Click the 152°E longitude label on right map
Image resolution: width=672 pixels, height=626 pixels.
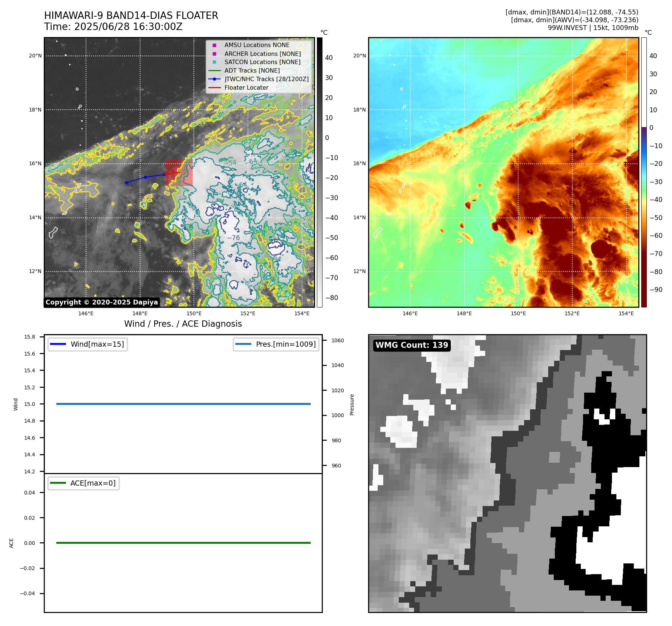click(572, 313)
